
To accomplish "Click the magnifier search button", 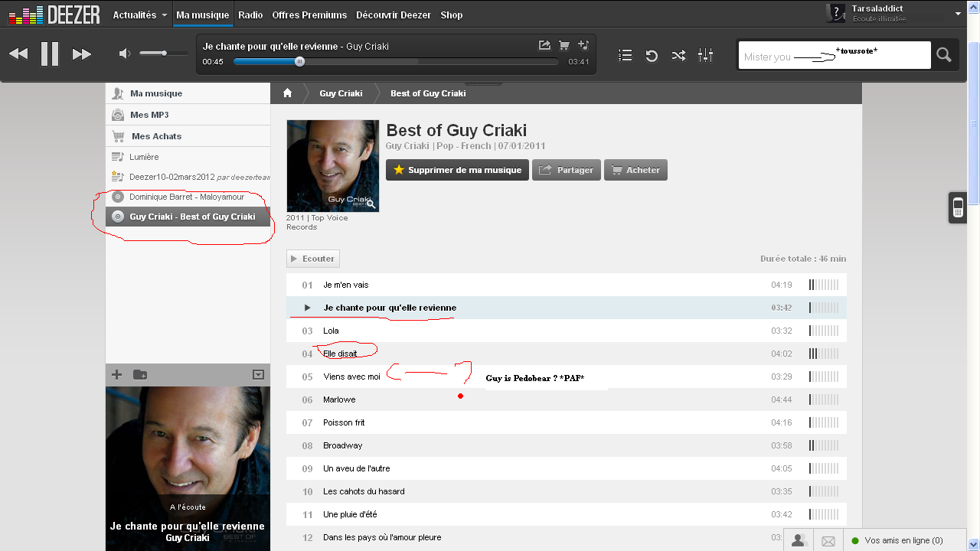I will tap(944, 55).
